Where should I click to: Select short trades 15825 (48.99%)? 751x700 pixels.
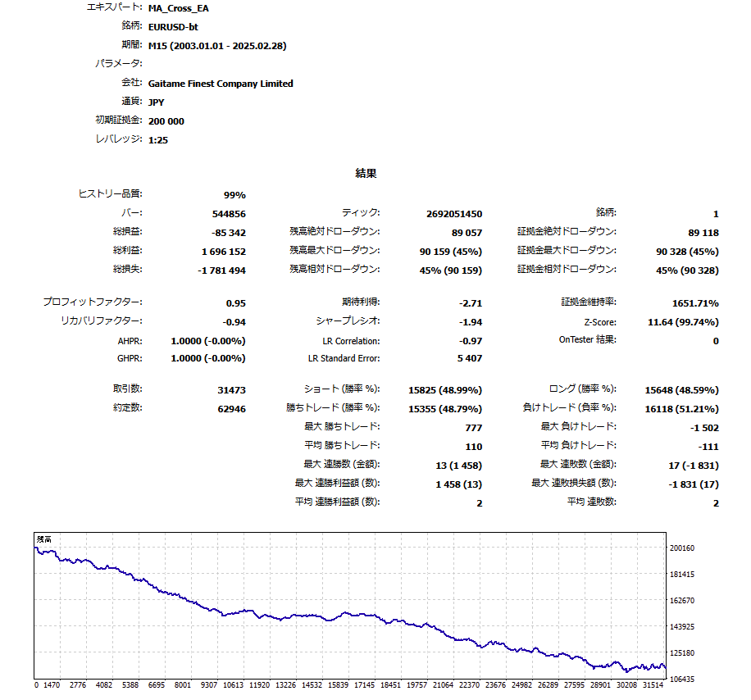click(x=445, y=390)
